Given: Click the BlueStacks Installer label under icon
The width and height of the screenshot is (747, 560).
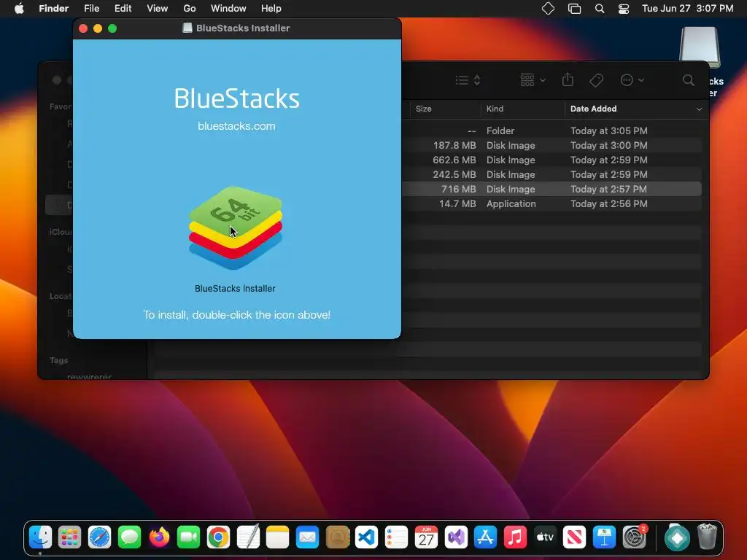Looking at the screenshot, I should pos(235,289).
